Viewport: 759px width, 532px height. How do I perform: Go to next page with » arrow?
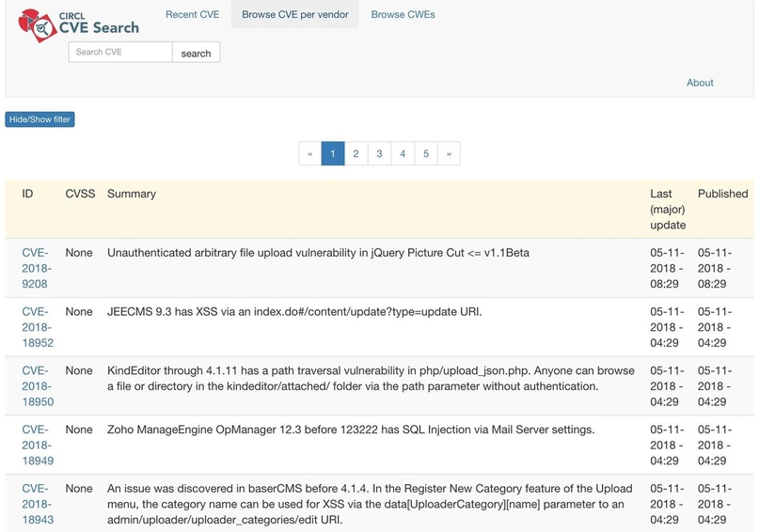(449, 153)
